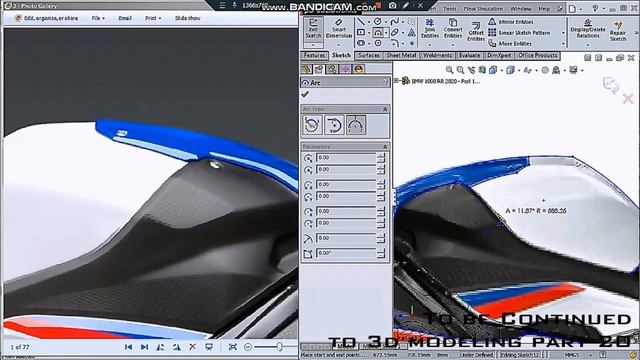Click Edit, organize, or share

(47, 18)
